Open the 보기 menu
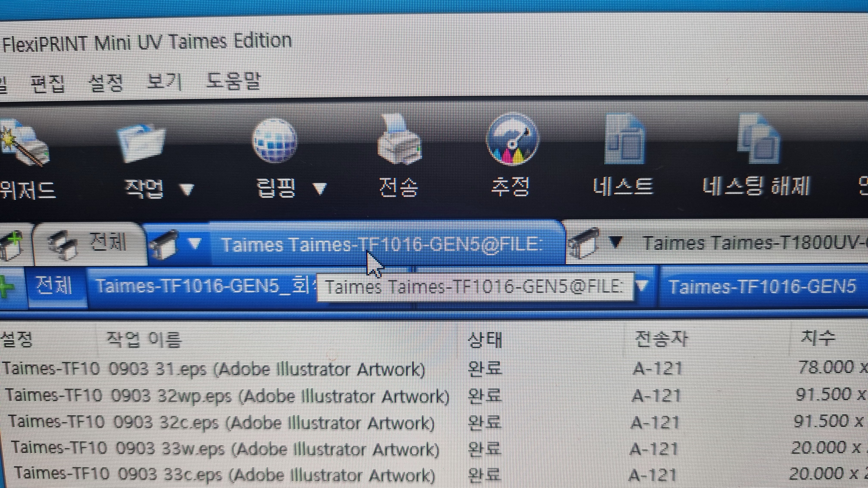The height and width of the screenshot is (488, 868). (164, 82)
